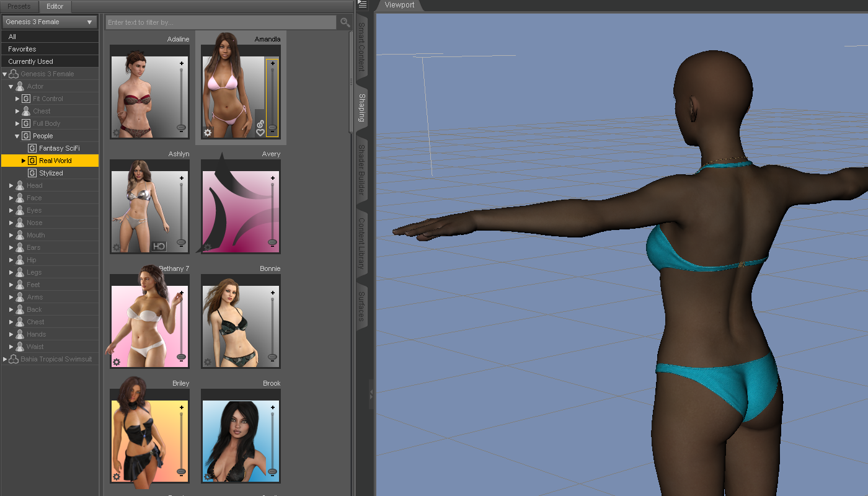868x496 pixels.
Task: Expand the Bahia Tropical Swimsuit node
Action: pos(5,359)
